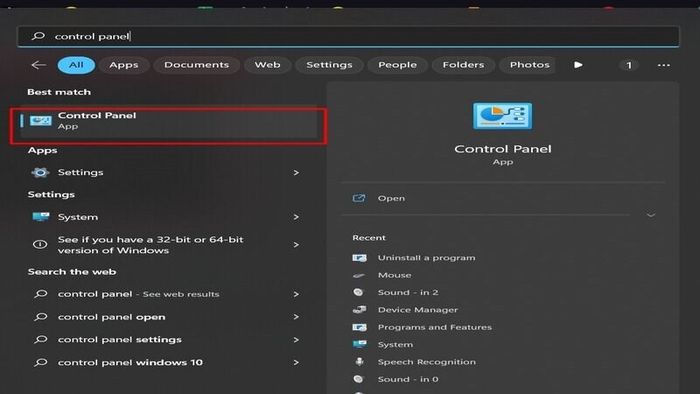Switch to the People filter tab
This screenshot has height=394, width=700.
tap(397, 65)
